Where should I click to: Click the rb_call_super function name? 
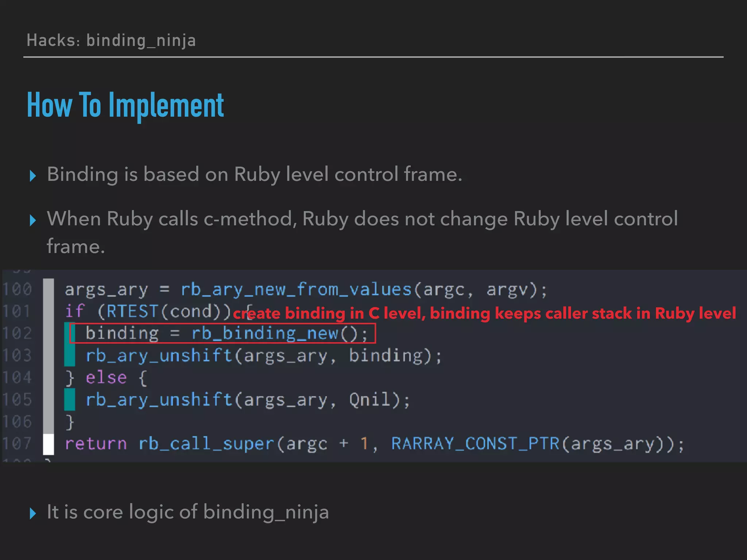pos(206,444)
